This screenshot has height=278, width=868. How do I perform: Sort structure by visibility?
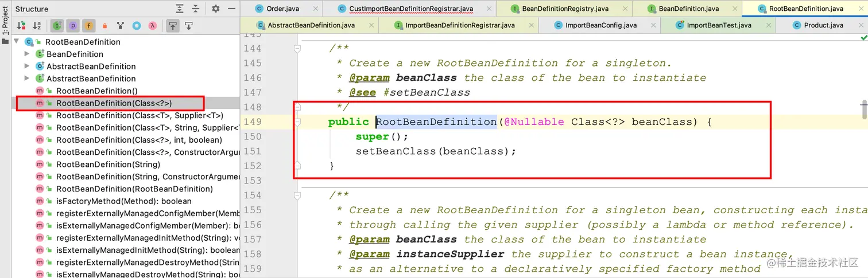click(21, 26)
